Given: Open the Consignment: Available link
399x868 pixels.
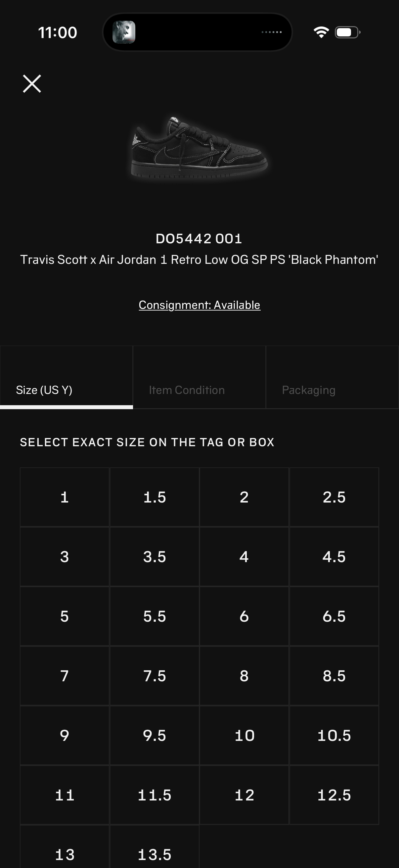Looking at the screenshot, I should coord(199,305).
